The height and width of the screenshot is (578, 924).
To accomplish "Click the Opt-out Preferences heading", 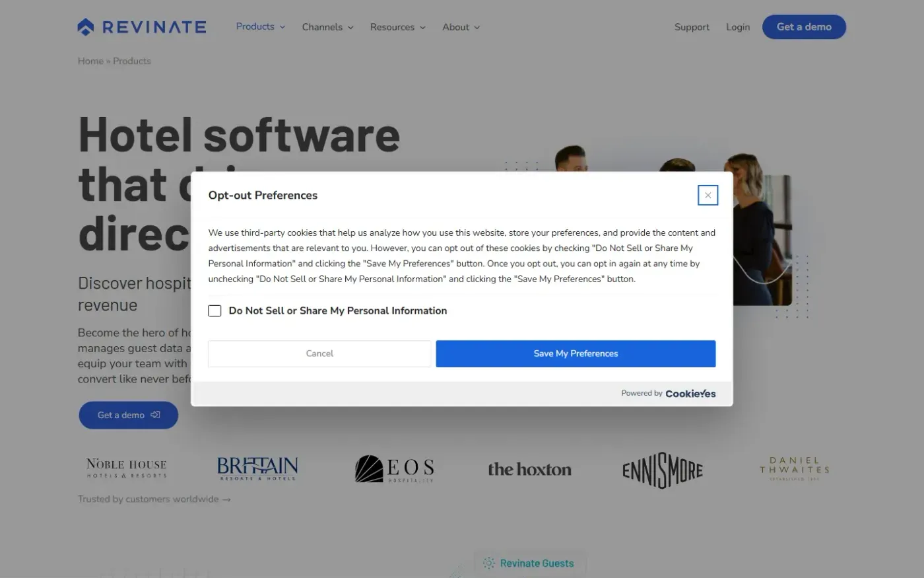I will tap(263, 195).
